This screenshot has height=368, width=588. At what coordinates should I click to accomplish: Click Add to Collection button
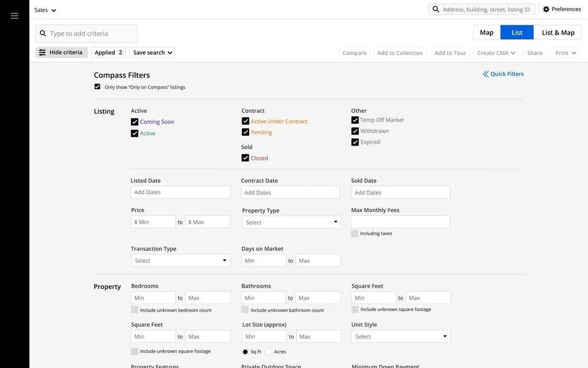(400, 53)
